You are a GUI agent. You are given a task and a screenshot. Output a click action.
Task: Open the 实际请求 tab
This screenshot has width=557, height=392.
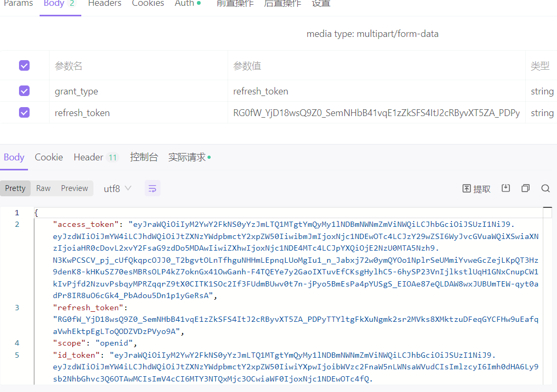tap(190, 157)
